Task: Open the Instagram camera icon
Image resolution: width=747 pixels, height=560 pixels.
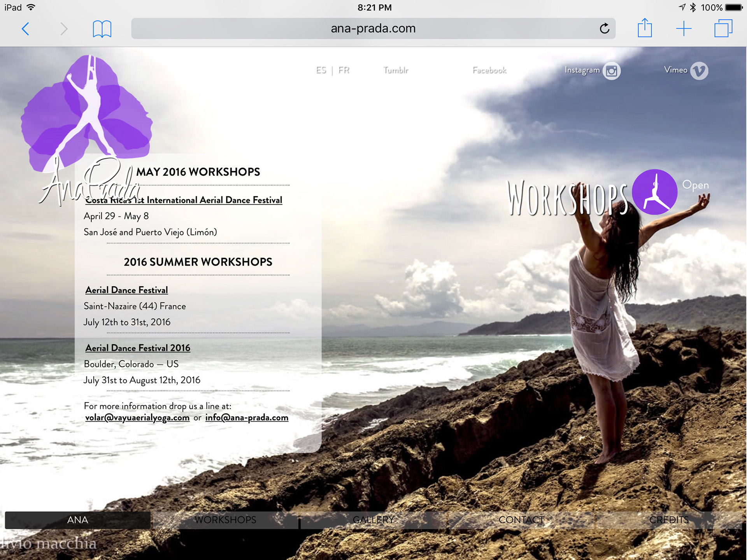Action: click(611, 71)
